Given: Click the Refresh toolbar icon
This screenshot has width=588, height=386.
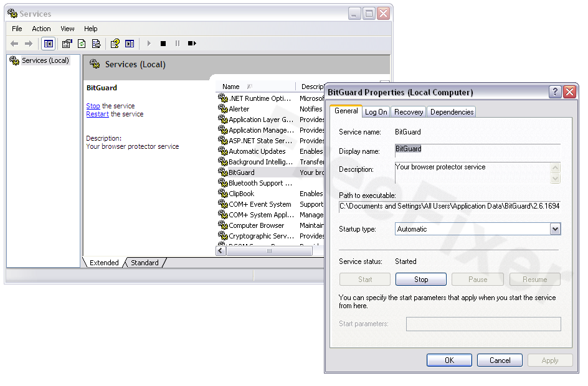Looking at the screenshot, I should 82,44.
